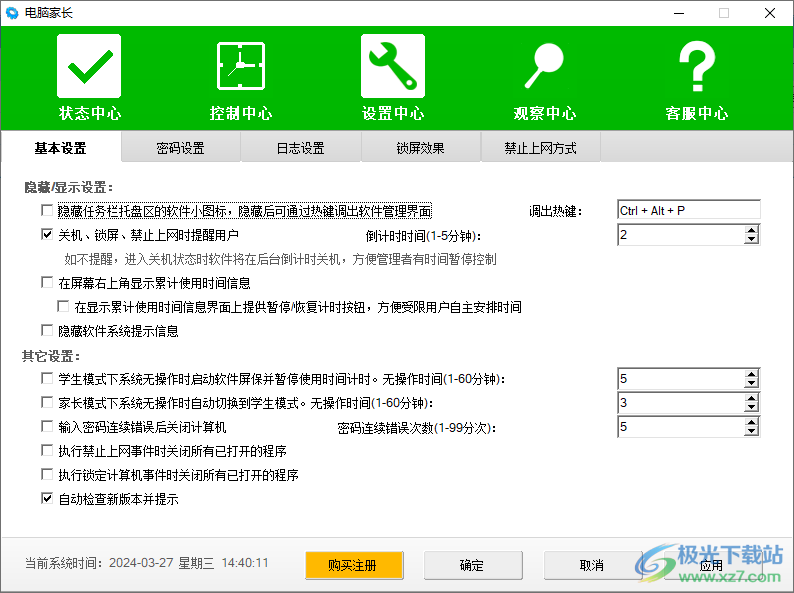Decrease 学生模式 无操作时间 with down arrow
The width and height of the screenshot is (794, 593).
click(751, 383)
